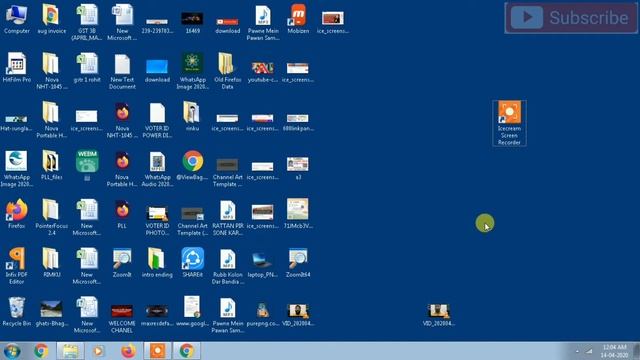Viewport: 640px width, 360px height.
Task: Play the RATTAN PIR SONE KAR MP3
Action: (227, 217)
